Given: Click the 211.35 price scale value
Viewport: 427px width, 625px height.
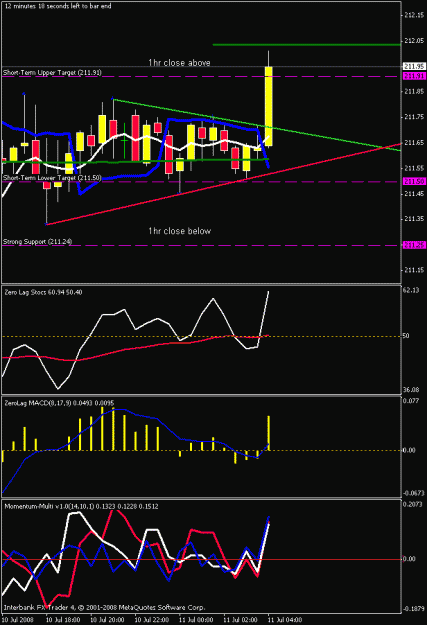Looking at the screenshot, I should click(x=414, y=219).
